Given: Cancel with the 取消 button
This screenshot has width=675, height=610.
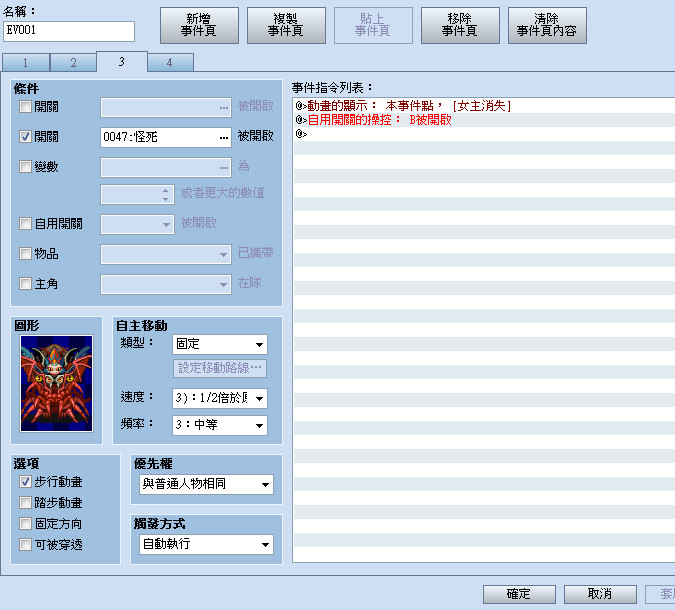Looking at the screenshot, I should pyautogui.click(x=600, y=594).
